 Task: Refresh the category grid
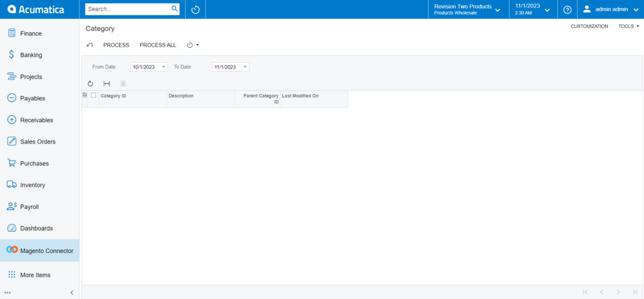91,84
